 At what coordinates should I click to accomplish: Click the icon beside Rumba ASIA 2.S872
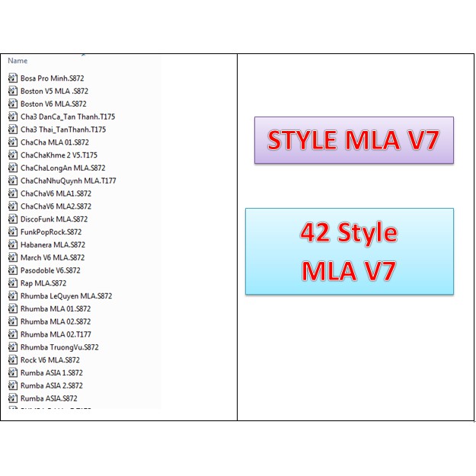click(13, 385)
